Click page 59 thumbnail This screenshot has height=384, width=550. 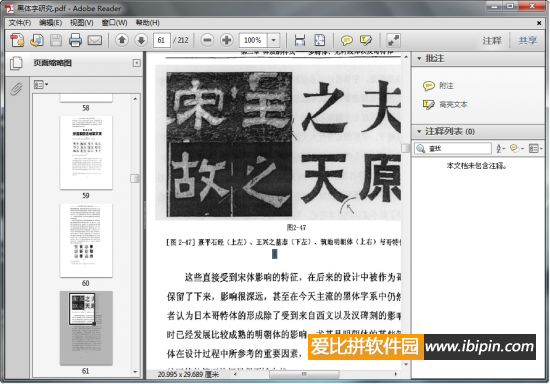coord(86,153)
